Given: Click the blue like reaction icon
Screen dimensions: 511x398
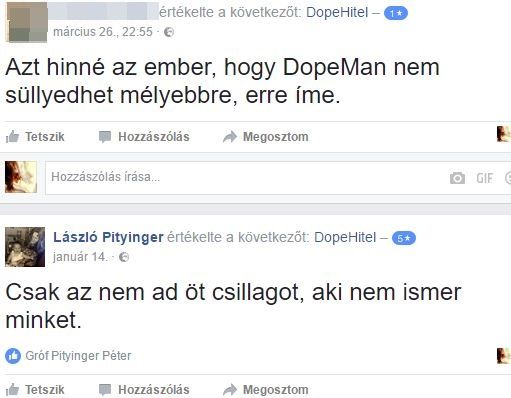Looking at the screenshot, I should [13, 356].
